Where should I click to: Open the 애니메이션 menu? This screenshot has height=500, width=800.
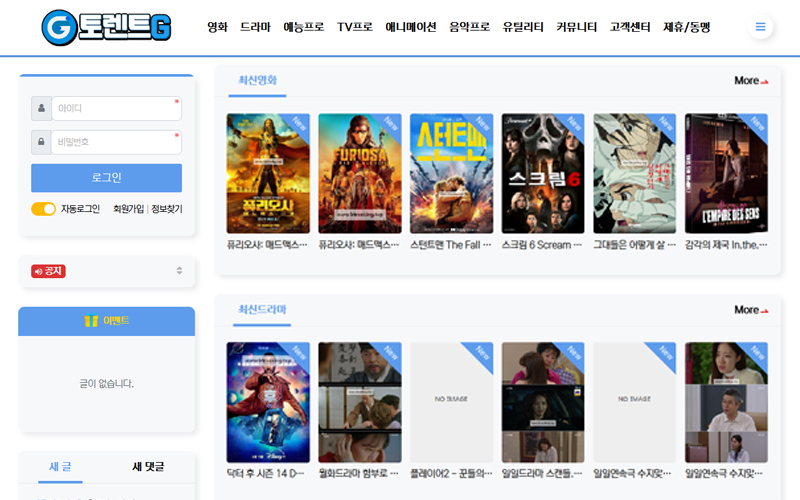[x=411, y=27]
